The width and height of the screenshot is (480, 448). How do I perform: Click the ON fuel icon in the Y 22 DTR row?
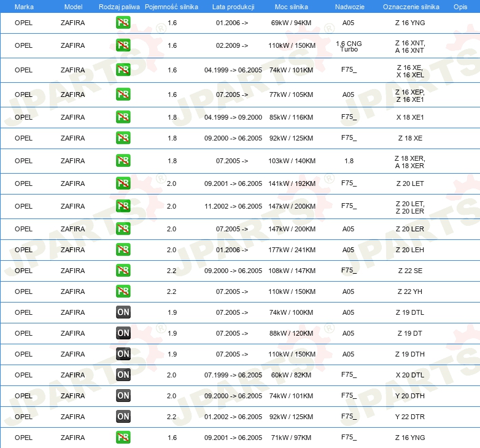pyautogui.click(x=123, y=417)
